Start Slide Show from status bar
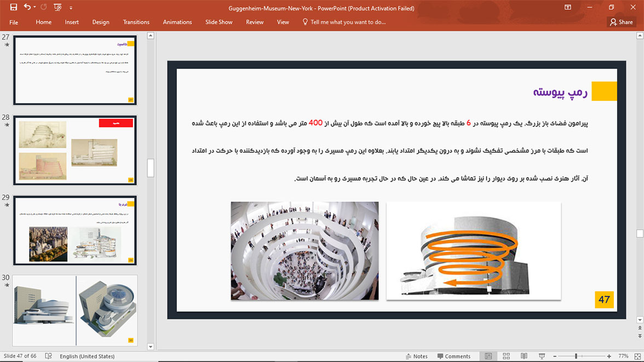This screenshot has height=362, width=644. (542, 356)
